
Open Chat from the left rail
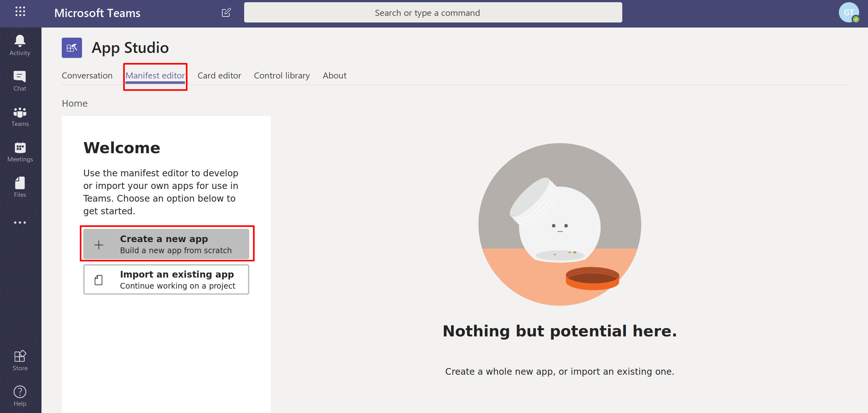click(20, 81)
